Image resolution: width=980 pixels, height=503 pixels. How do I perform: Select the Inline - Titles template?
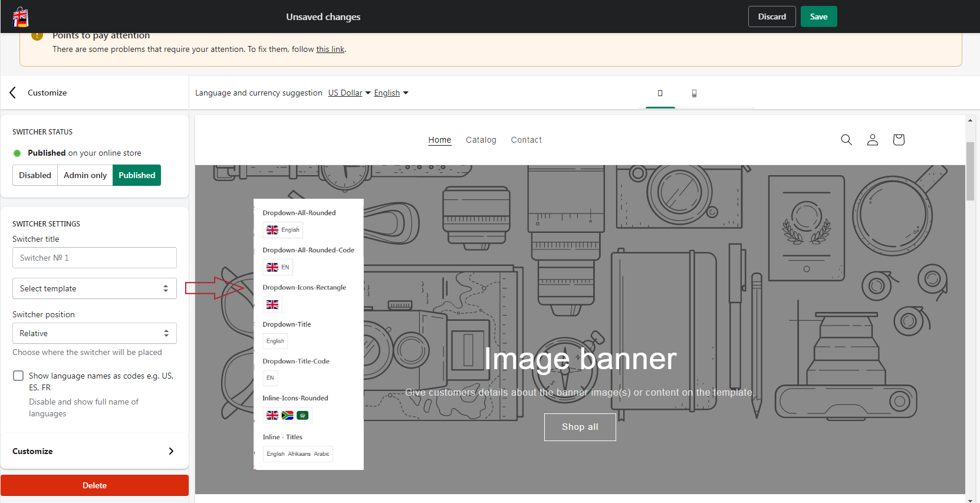click(298, 454)
